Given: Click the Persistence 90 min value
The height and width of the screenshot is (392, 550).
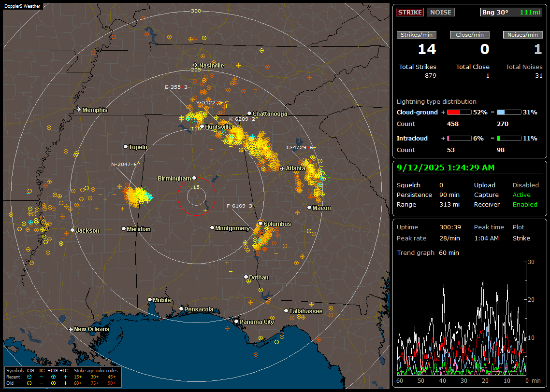Looking at the screenshot, I should pyautogui.click(x=449, y=195).
